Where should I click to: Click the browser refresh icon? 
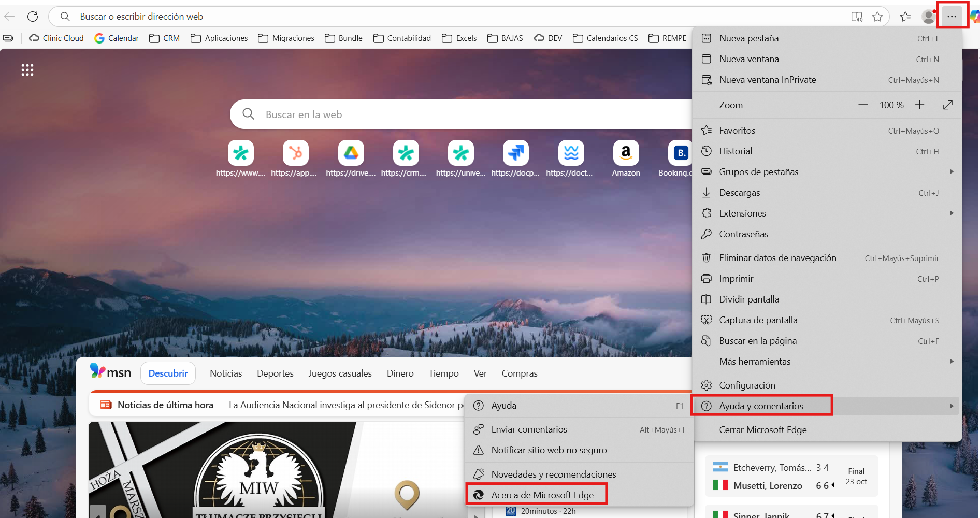coord(33,17)
